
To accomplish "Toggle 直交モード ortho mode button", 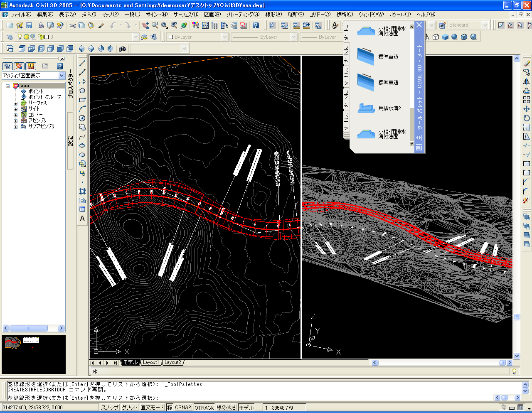I will coord(152,408).
